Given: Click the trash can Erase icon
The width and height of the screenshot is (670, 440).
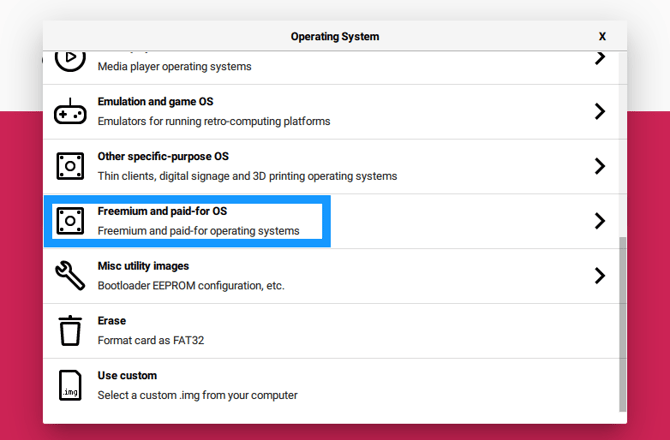Looking at the screenshot, I should [x=70, y=330].
